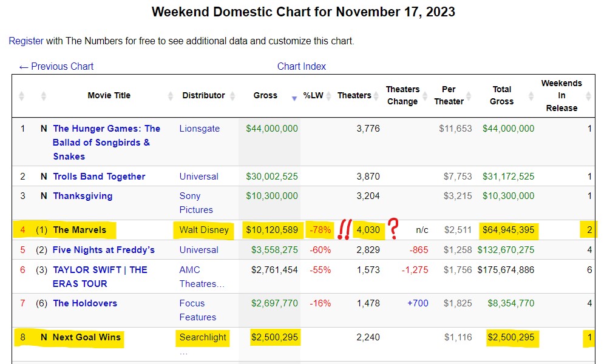Click the first rank column sort icon
Screen dimensions: 607x364
(x=22, y=96)
